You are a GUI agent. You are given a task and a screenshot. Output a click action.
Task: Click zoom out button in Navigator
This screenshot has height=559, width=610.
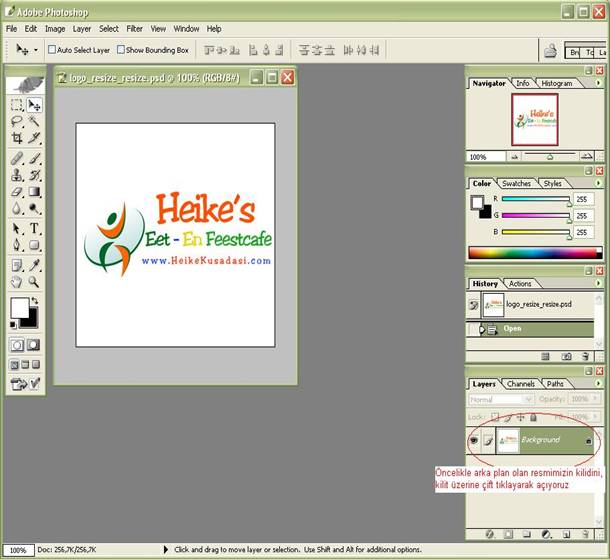tap(514, 157)
